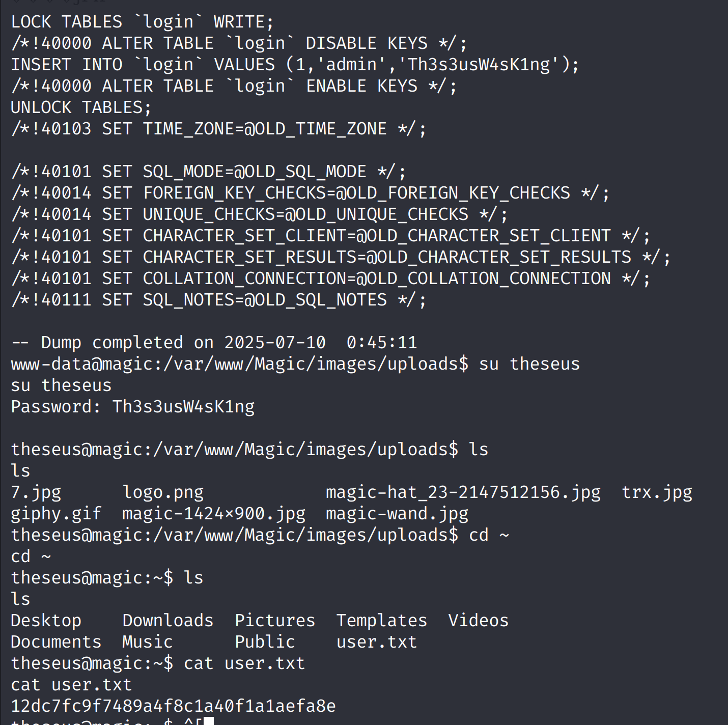Click the user.txt flag hash output
728x725 pixels.
(x=173, y=706)
